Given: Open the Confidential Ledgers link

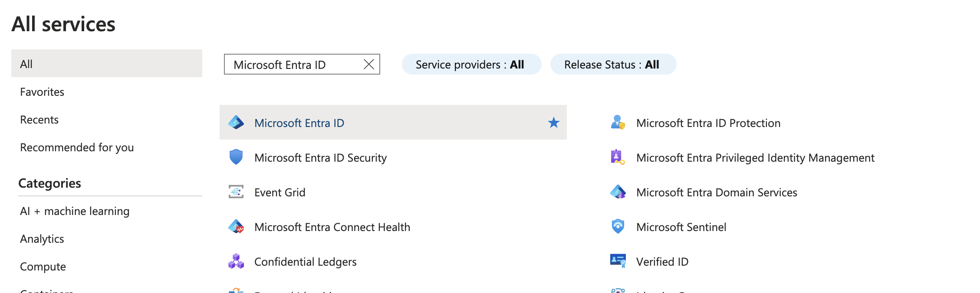Looking at the screenshot, I should (x=306, y=262).
